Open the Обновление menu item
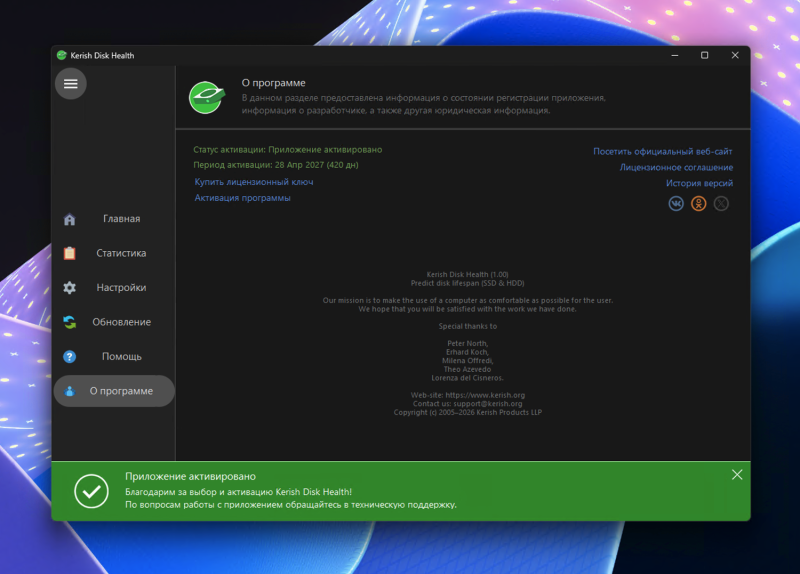The image size is (800, 574). [x=114, y=322]
